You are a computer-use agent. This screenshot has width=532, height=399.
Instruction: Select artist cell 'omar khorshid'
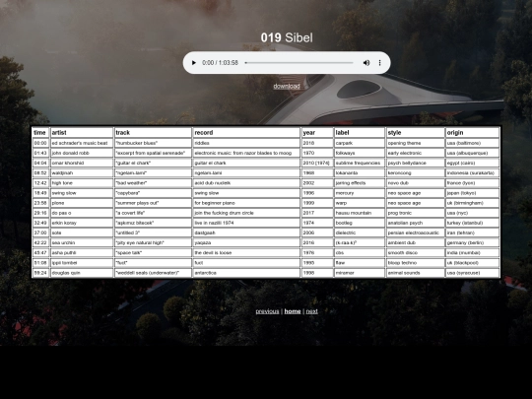[82, 163]
